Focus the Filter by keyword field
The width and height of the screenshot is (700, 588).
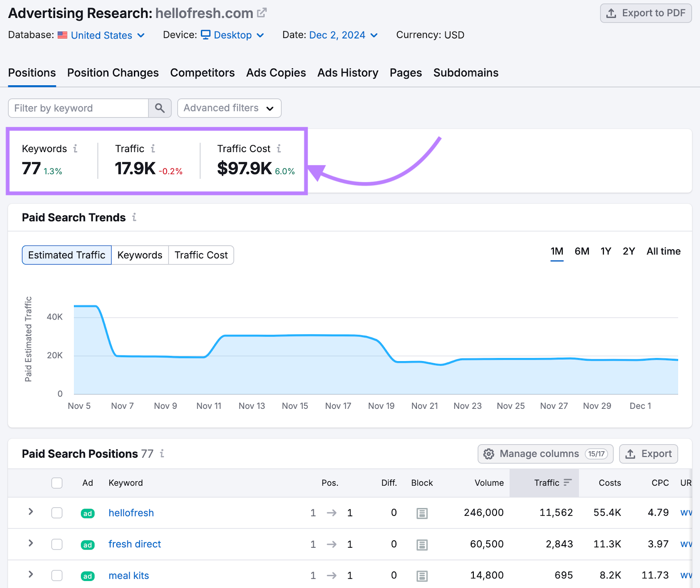[x=78, y=108]
